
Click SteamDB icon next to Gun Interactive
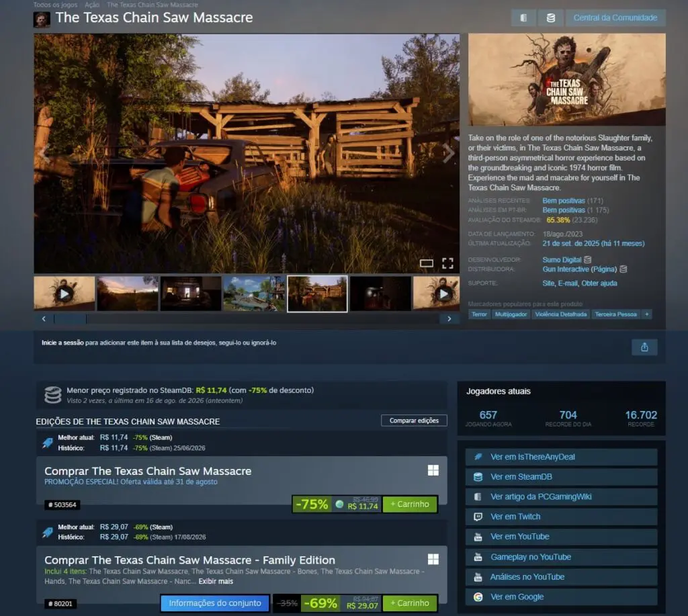(623, 269)
